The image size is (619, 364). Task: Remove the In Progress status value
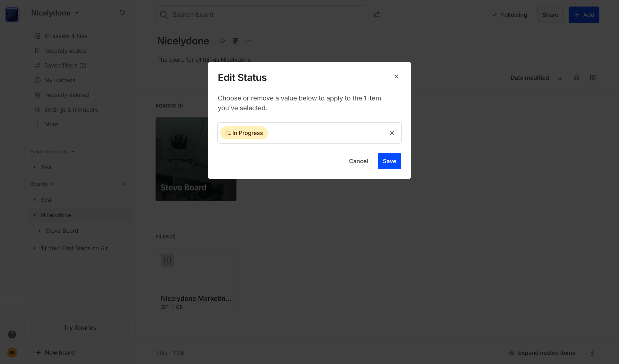coord(392,133)
